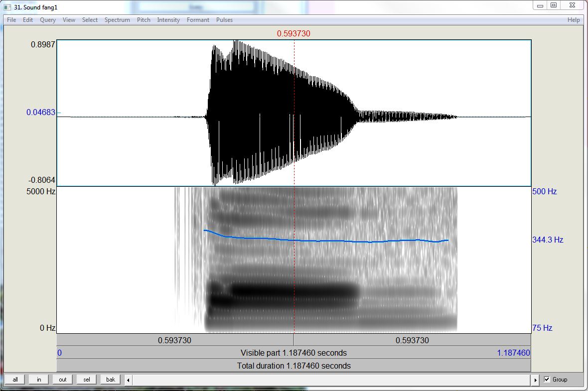Click the 'all' zoom button

(x=15, y=380)
